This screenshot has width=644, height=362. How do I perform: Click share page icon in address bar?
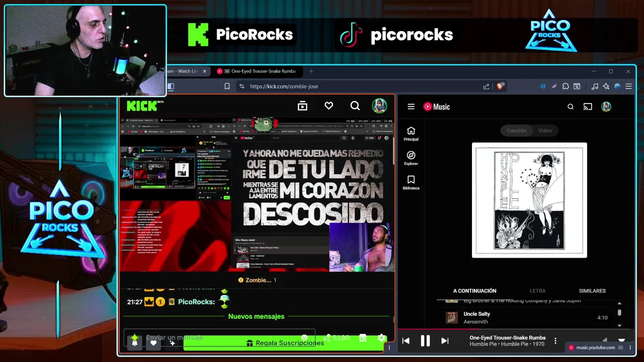486,86
